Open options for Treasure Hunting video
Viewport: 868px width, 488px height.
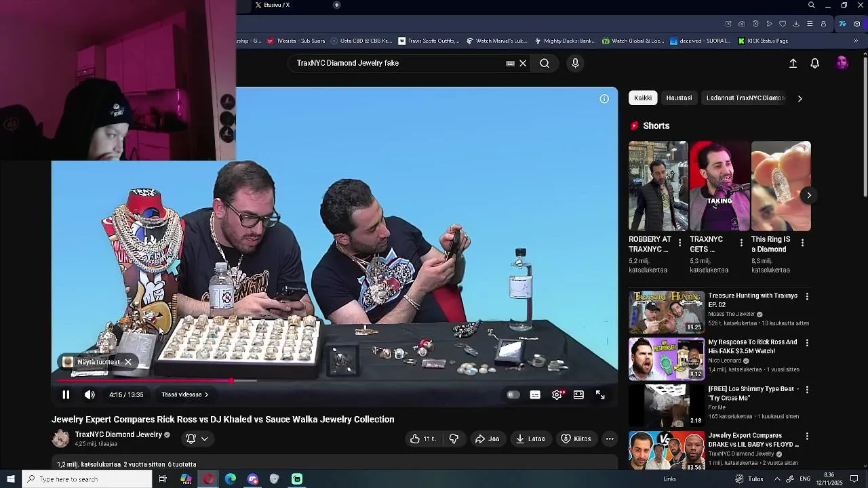807,296
